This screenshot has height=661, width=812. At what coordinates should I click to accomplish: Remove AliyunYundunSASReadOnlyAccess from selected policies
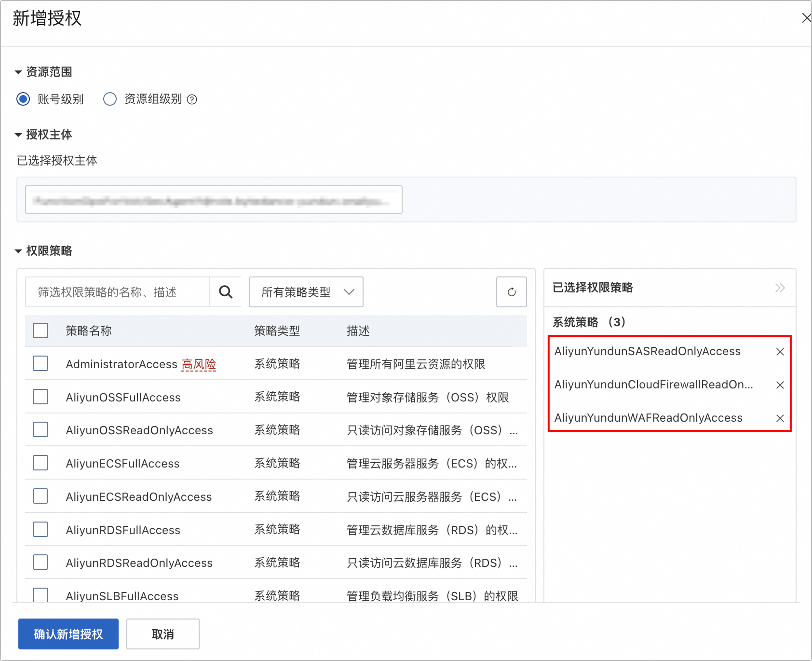click(780, 352)
